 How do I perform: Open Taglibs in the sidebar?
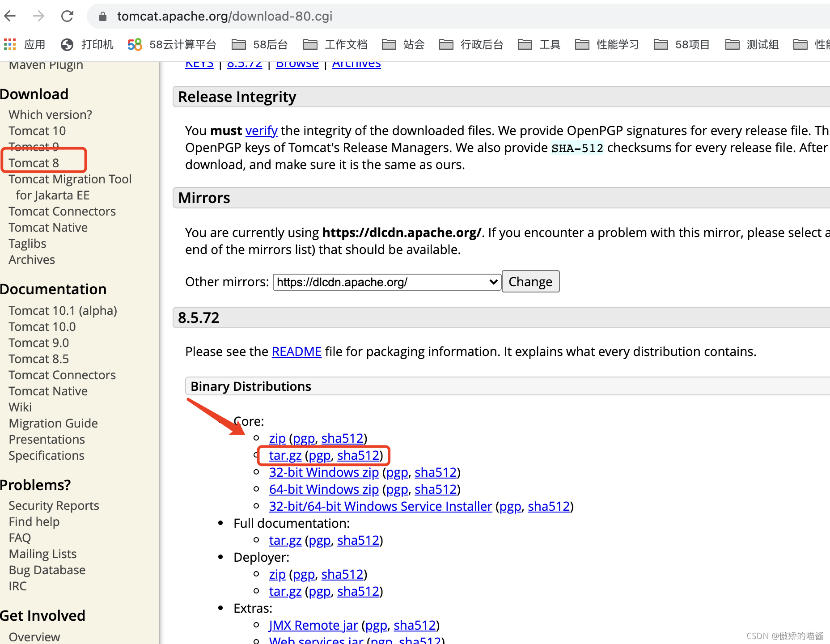point(27,244)
